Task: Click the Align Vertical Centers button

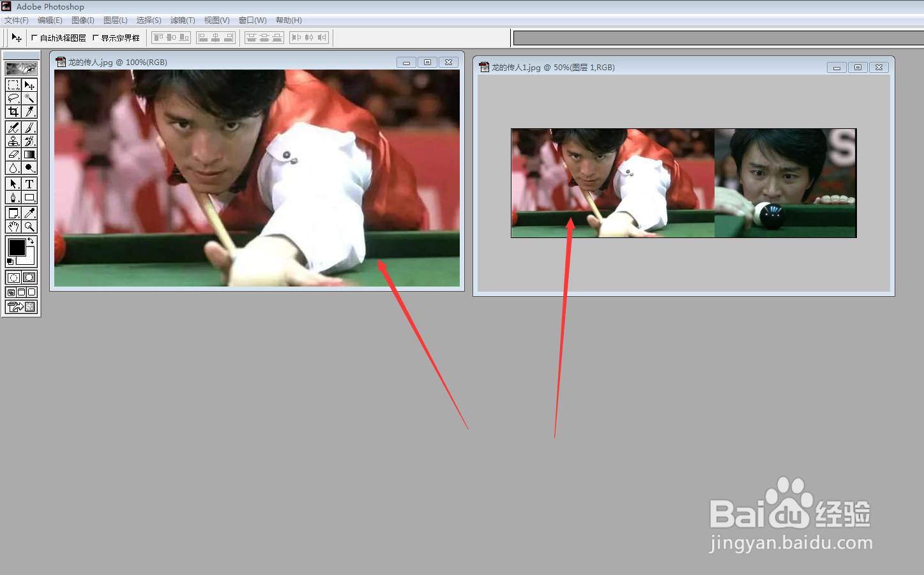Action: click(171, 38)
